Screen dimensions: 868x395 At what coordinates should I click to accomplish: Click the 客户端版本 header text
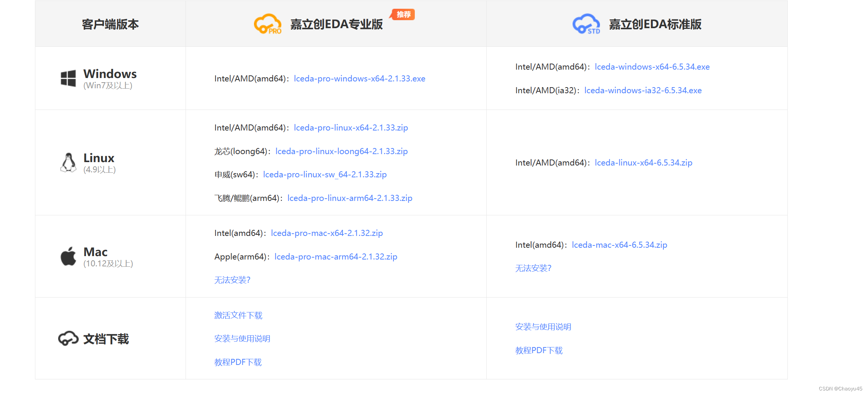pyautogui.click(x=110, y=24)
